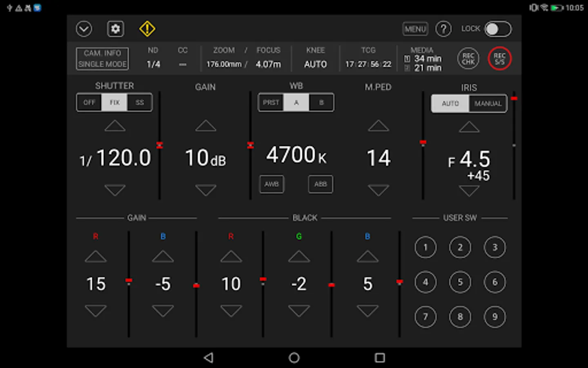Click the black G slider marker

[331, 285]
